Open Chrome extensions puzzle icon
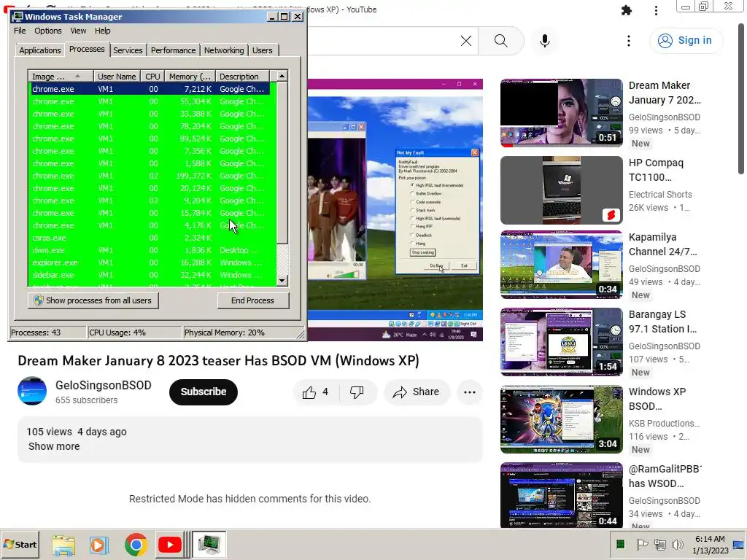747x560 pixels. (x=627, y=10)
